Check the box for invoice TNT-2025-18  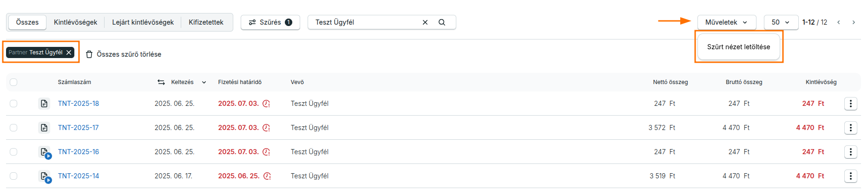click(13, 104)
